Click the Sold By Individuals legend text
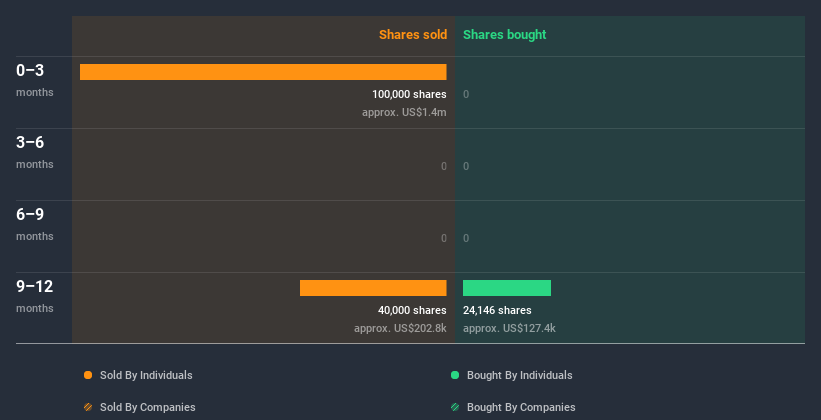 pos(146,375)
